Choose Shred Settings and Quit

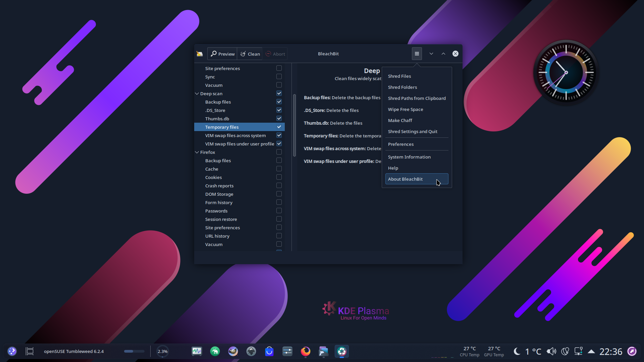(417, 131)
